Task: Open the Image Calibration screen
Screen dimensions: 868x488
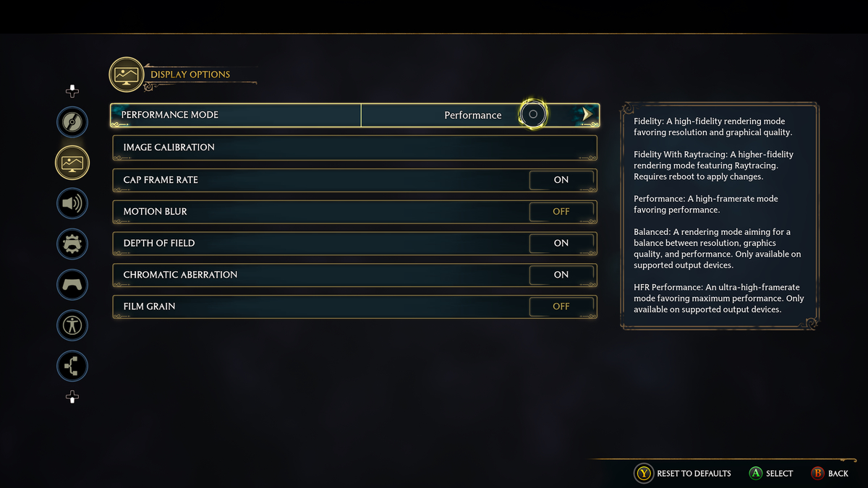Action: (354, 147)
